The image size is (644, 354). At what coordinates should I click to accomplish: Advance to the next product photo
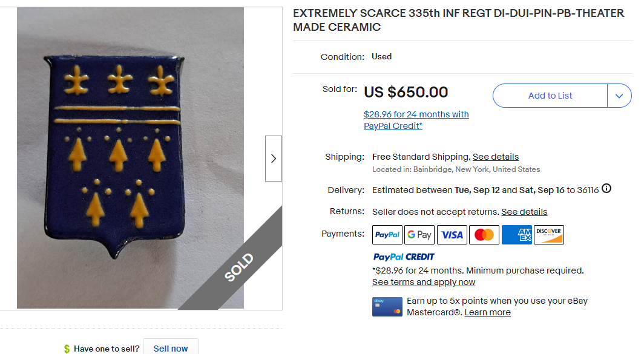coord(273,158)
